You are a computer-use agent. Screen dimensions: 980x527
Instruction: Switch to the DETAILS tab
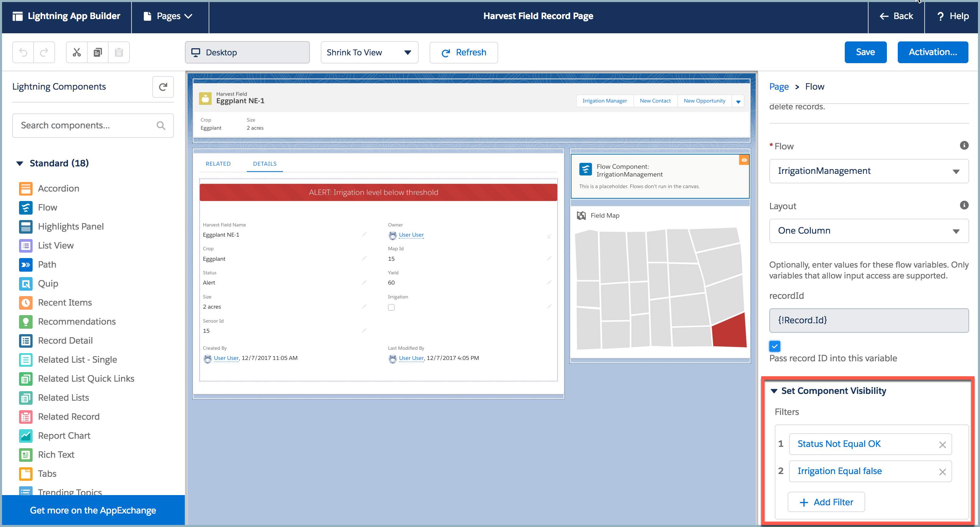click(x=265, y=164)
